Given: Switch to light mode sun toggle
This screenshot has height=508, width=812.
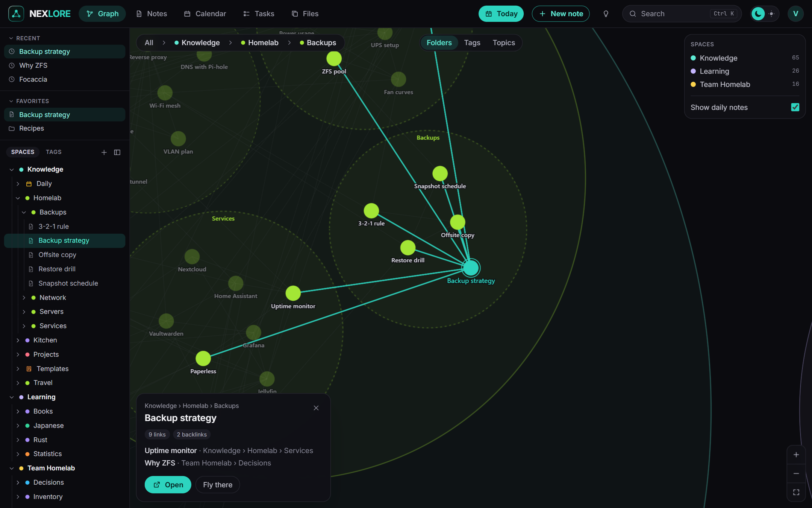Looking at the screenshot, I should (x=771, y=14).
